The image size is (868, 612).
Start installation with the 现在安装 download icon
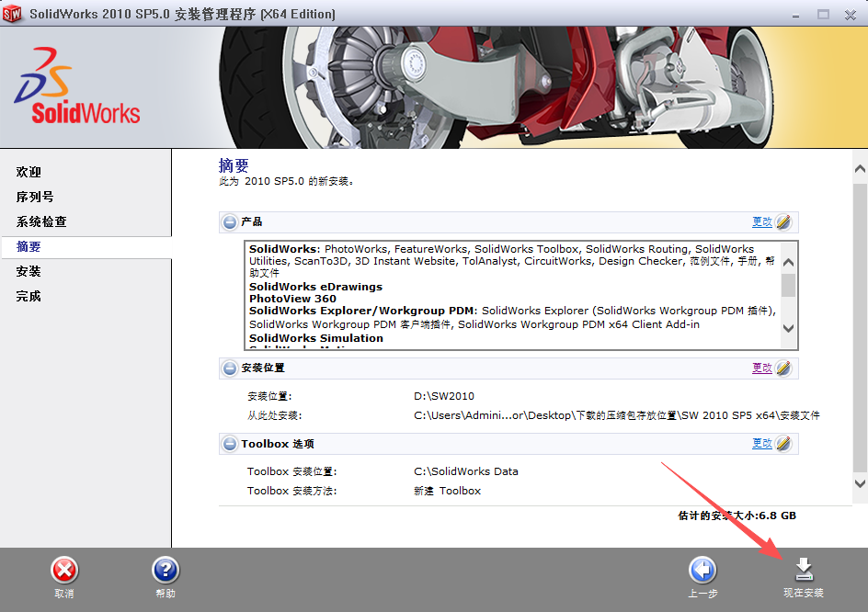click(803, 568)
